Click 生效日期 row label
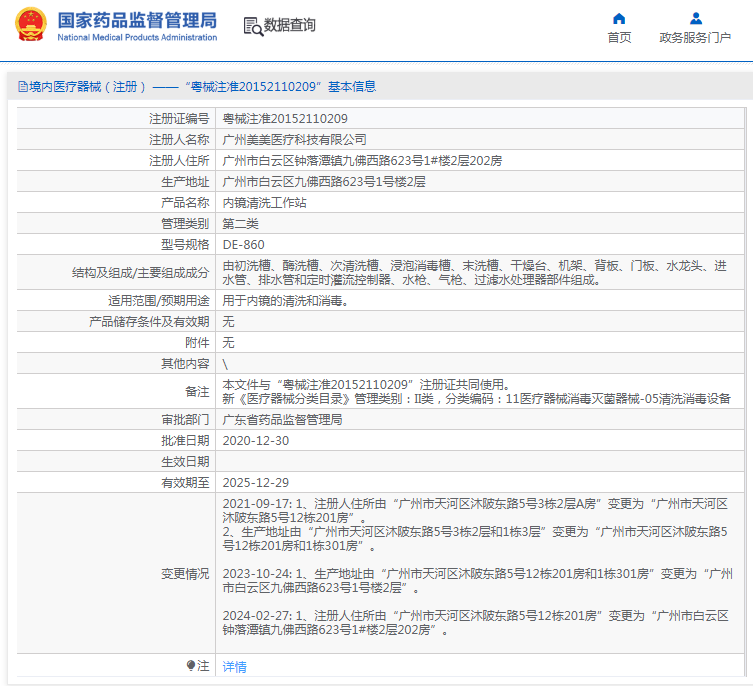Screen dimensions: 753x686 click(x=185, y=462)
